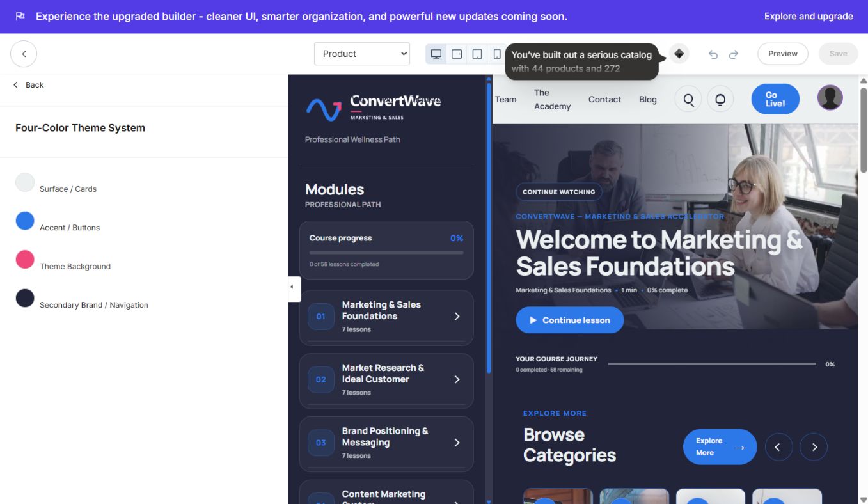The image size is (868, 504).
Task: Redo the last change
Action: 734,54
